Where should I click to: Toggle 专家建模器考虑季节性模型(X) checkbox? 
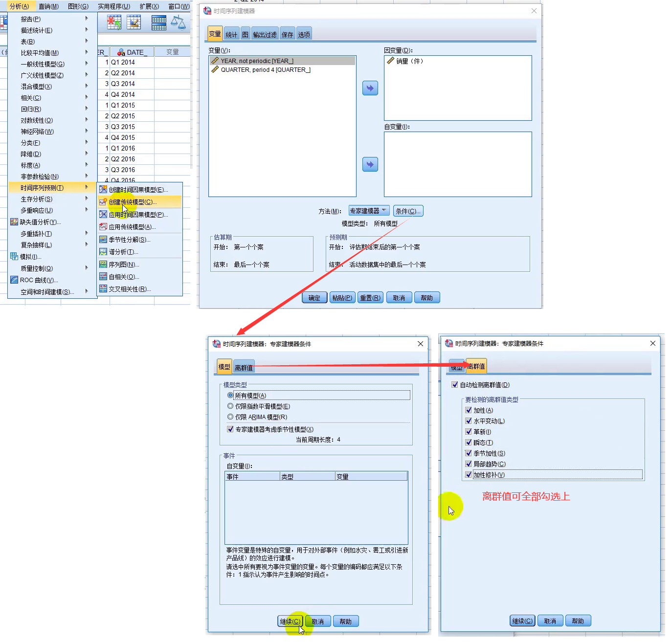point(230,429)
